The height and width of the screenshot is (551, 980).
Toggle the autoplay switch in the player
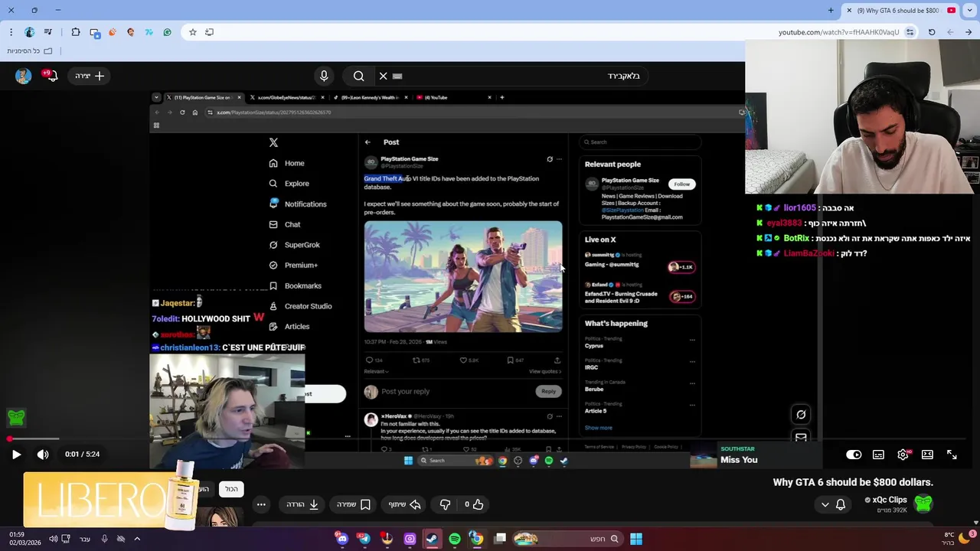854,454
